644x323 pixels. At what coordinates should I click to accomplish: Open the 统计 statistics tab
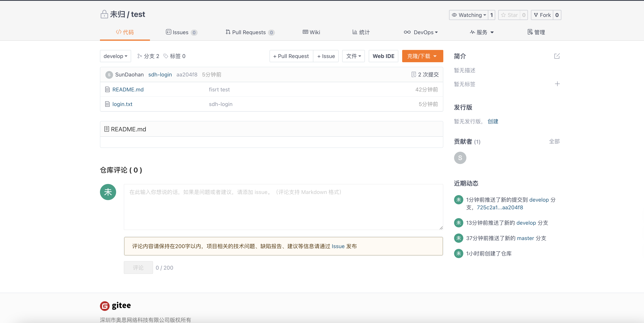361,32
